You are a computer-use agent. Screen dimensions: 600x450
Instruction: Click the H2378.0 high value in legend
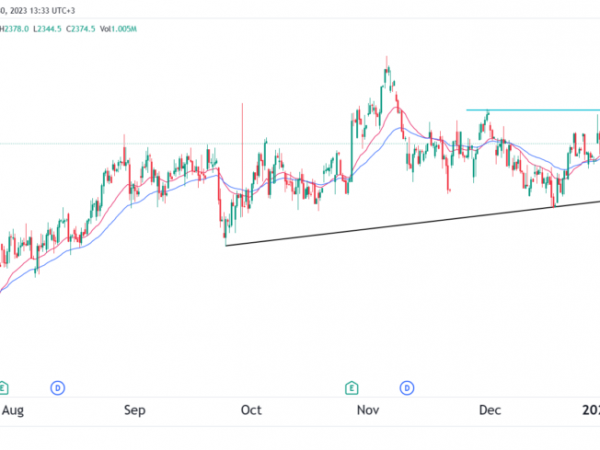pyautogui.click(x=16, y=29)
